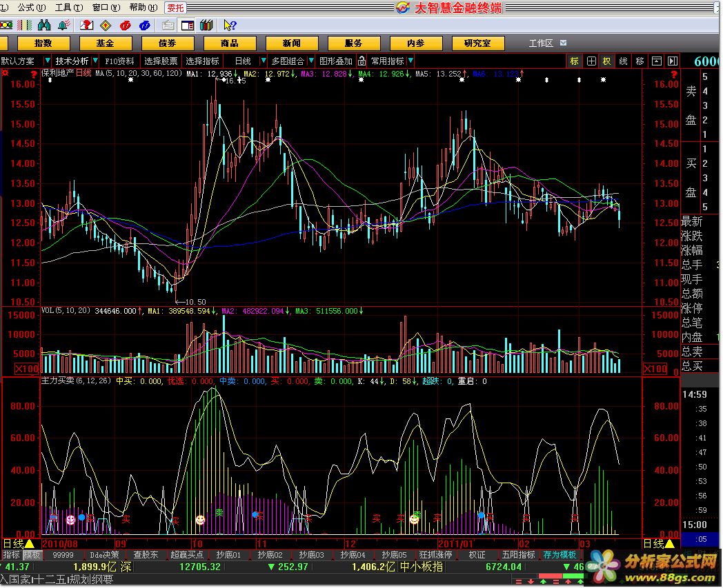Select the 超赢买点 indicator tab
Image resolution: width=723 pixels, height=588 pixels.
click(x=187, y=555)
